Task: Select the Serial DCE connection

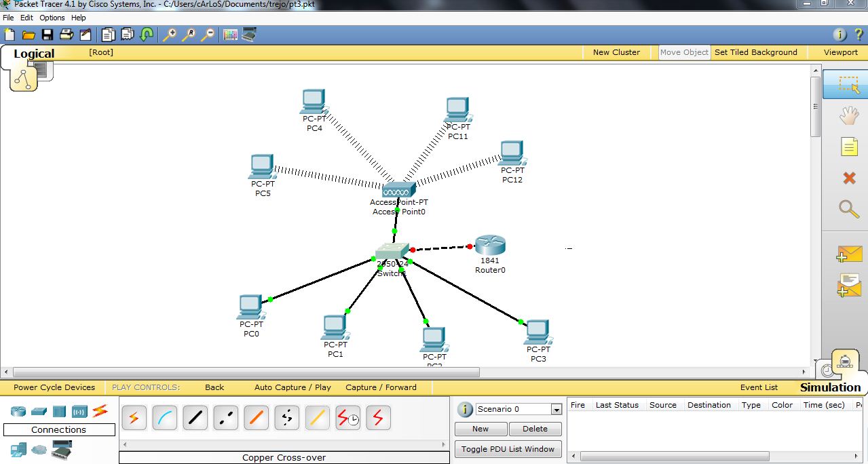Action: (347, 418)
